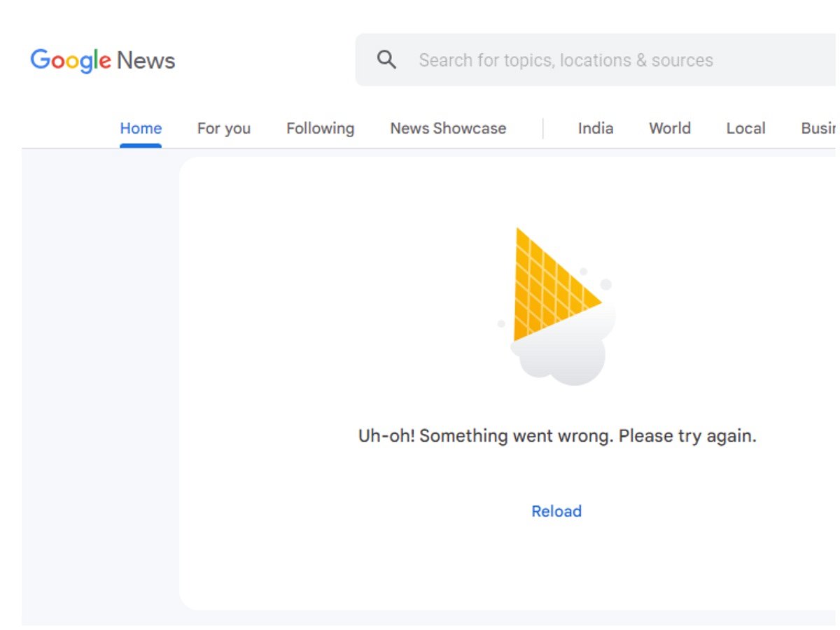This screenshot has width=840, height=630.
Task: View the World news section
Action: [x=669, y=128]
